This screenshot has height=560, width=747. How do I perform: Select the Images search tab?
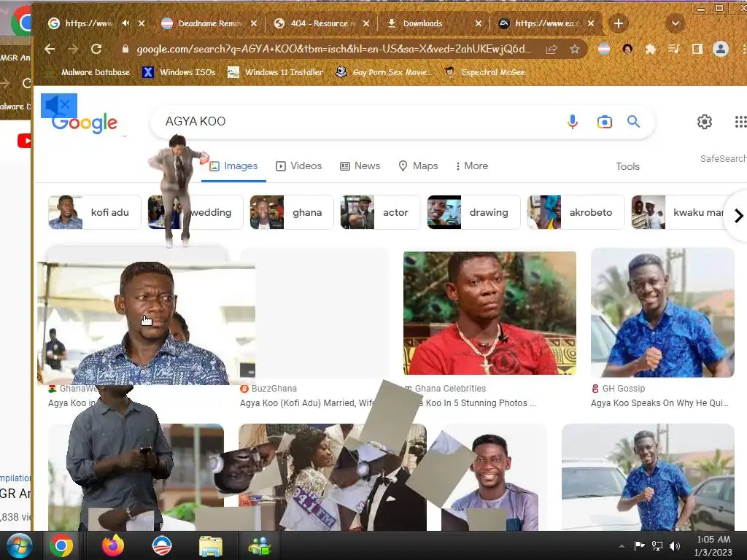[233, 166]
